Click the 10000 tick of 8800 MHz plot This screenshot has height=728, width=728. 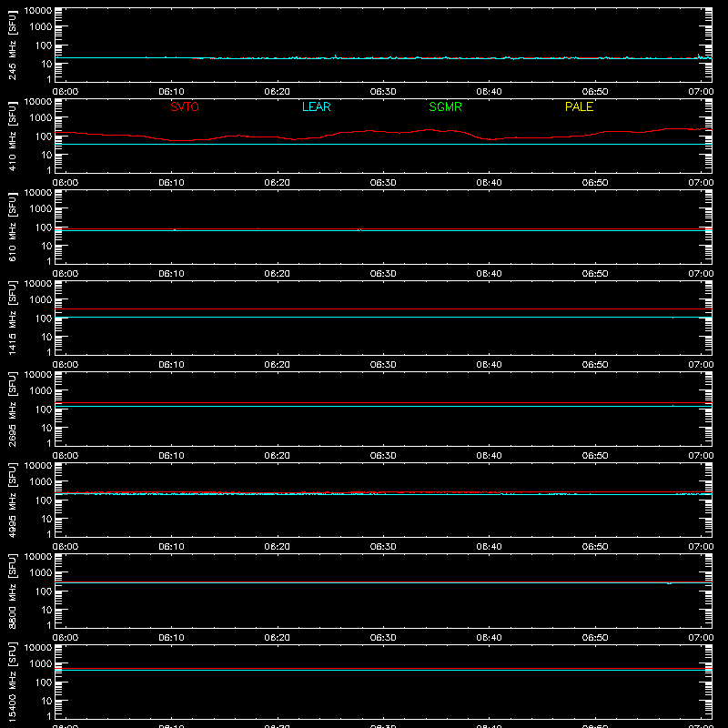[x=38, y=557]
